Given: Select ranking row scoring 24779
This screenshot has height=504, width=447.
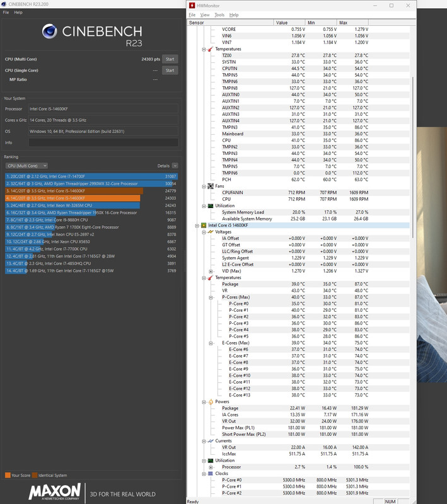Looking at the screenshot, I should (91, 191).
